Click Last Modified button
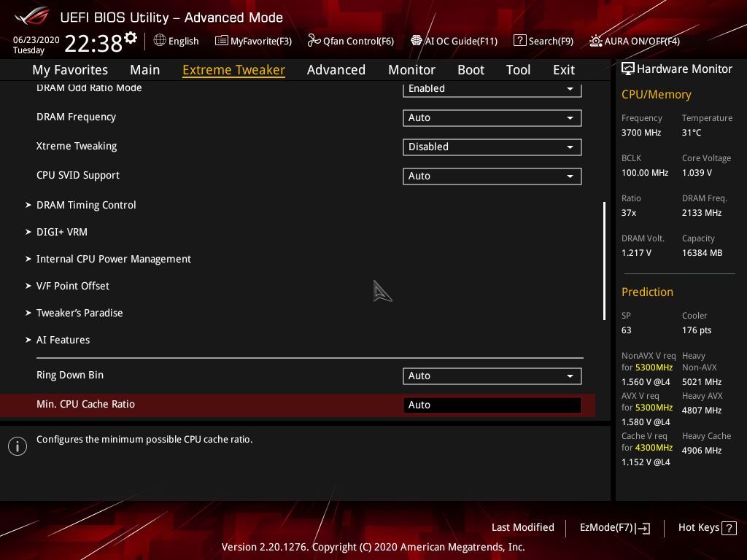The height and width of the screenshot is (560, 747). [x=522, y=528]
